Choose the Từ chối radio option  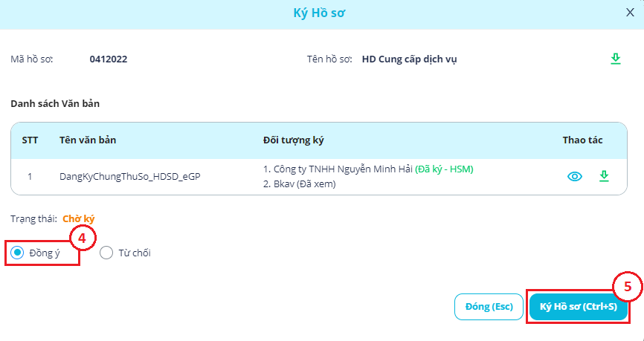coord(106,253)
